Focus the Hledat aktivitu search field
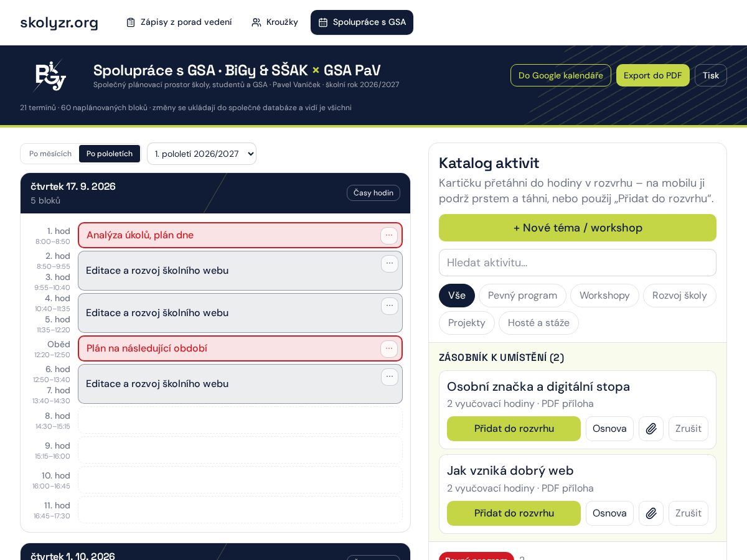The height and width of the screenshot is (560, 747). pyautogui.click(x=578, y=263)
